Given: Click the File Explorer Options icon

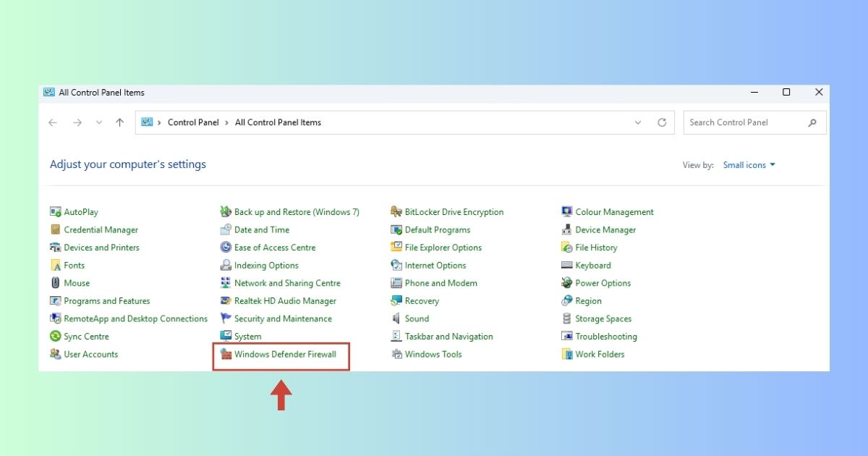Looking at the screenshot, I should (396, 248).
